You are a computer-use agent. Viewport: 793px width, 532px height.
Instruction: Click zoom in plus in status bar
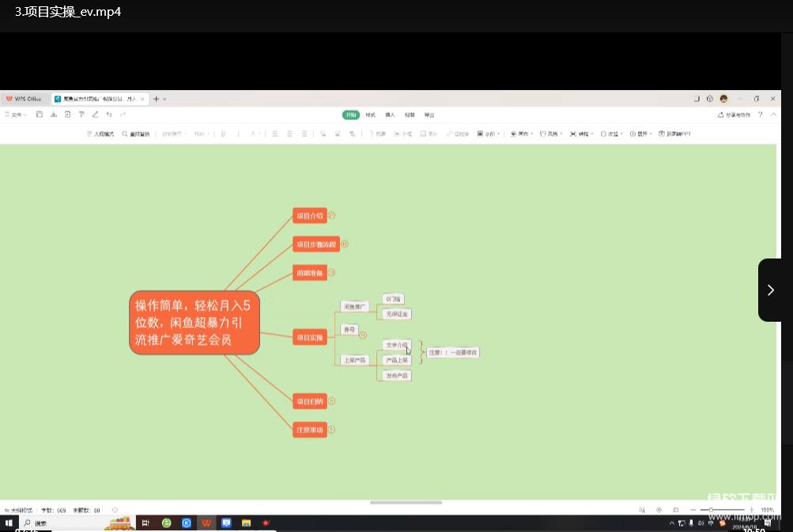coord(752,510)
